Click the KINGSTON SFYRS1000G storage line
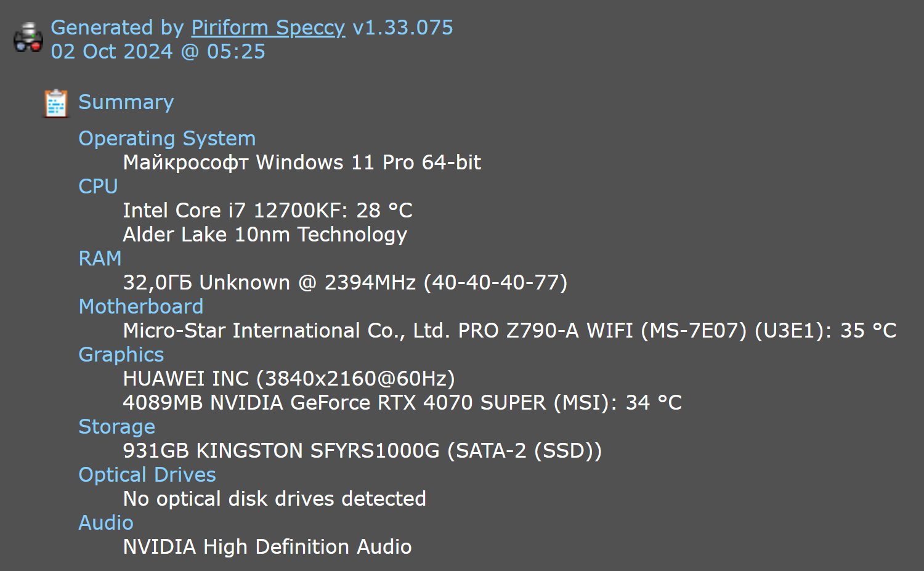 click(362, 451)
